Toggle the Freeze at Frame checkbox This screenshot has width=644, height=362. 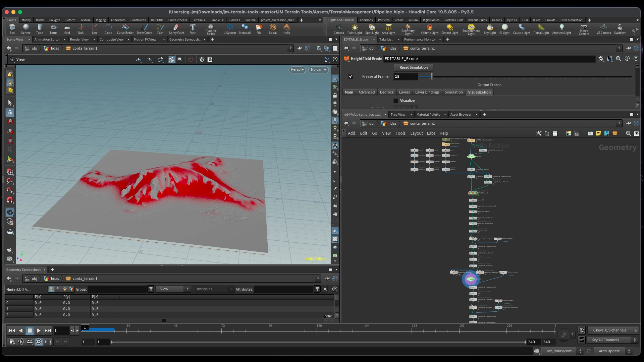tap(351, 77)
